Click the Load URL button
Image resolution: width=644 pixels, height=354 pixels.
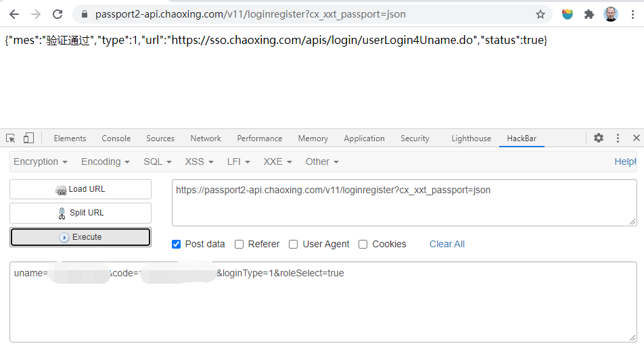click(80, 189)
